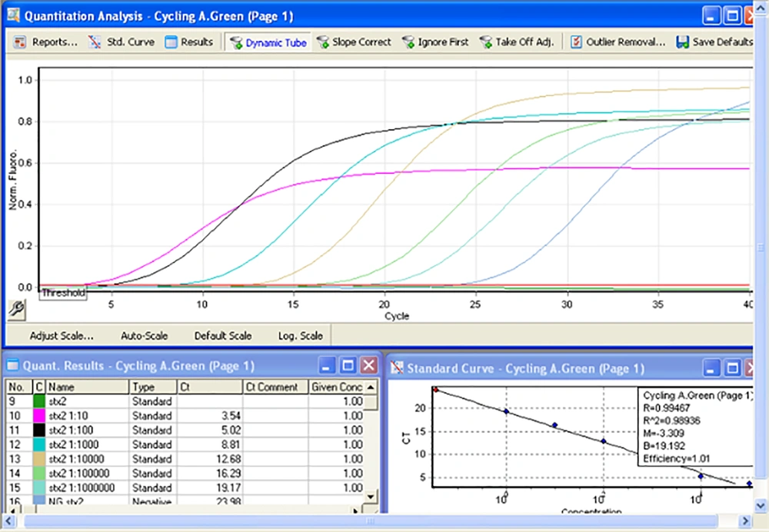Maximize the Standard Curve window
Viewport: 769px width, 532px height.
point(732,367)
